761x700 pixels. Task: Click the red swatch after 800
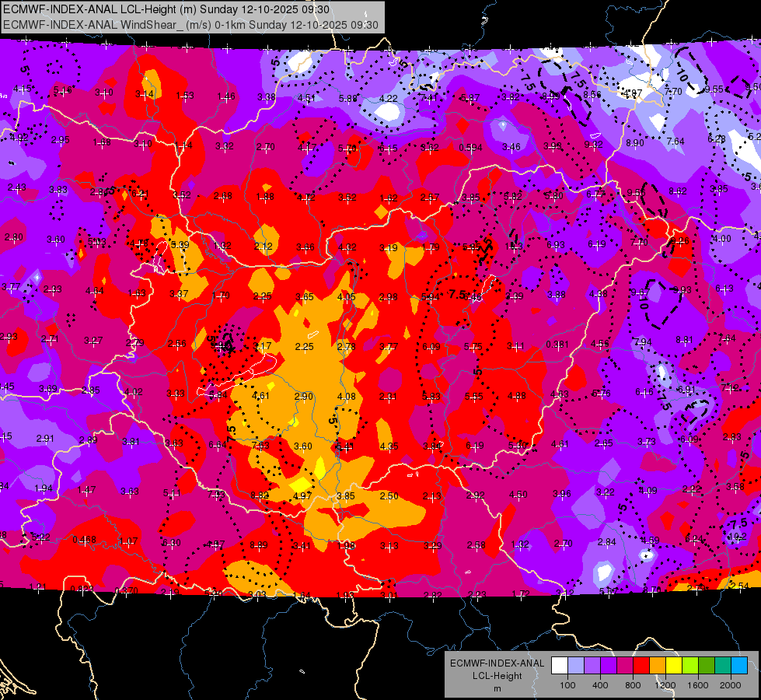pyautogui.click(x=641, y=666)
